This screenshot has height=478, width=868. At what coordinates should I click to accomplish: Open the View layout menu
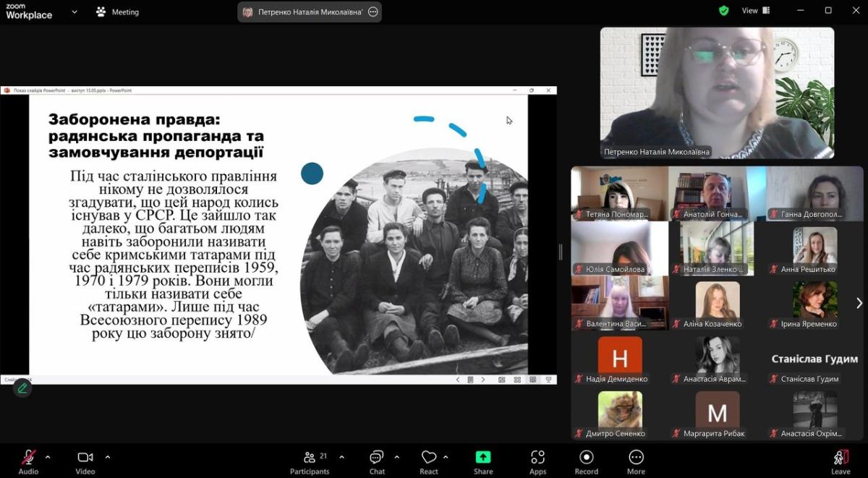pos(756,11)
